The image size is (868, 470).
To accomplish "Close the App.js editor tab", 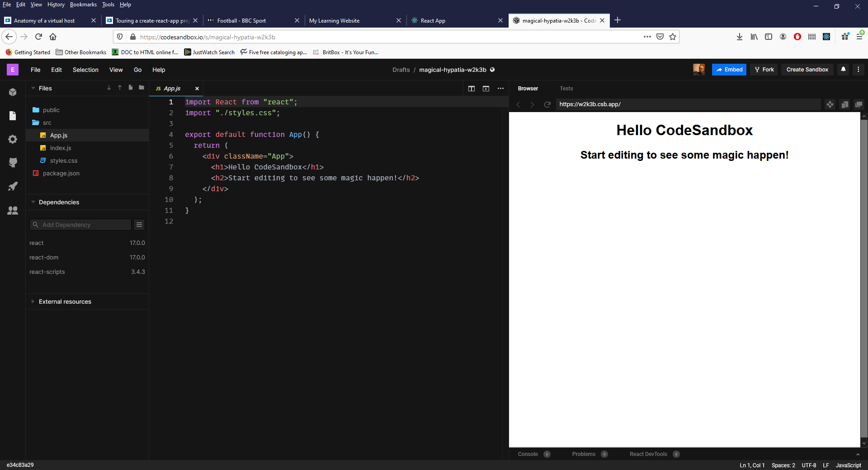I will click(x=197, y=89).
